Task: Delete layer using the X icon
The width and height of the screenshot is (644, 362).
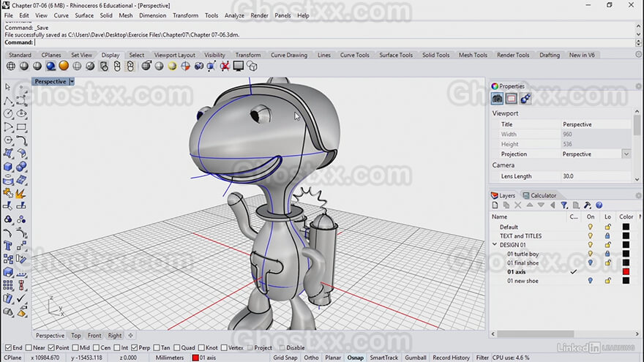Action: [x=518, y=205]
